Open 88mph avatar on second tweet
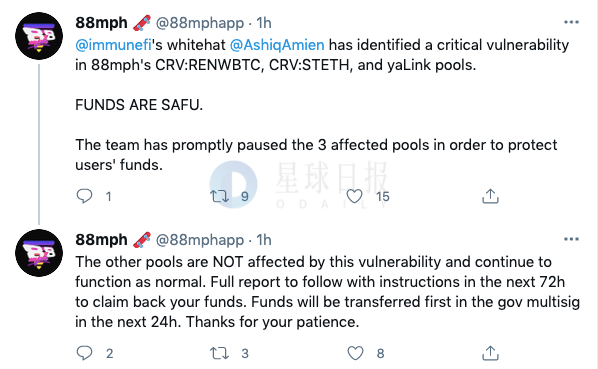 pyautogui.click(x=39, y=253)
